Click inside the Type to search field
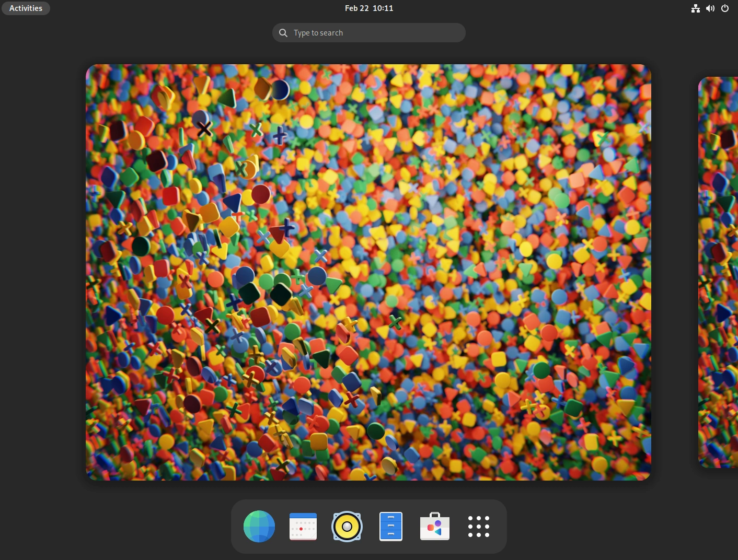738x560 pixels. [x=368, y=32]
